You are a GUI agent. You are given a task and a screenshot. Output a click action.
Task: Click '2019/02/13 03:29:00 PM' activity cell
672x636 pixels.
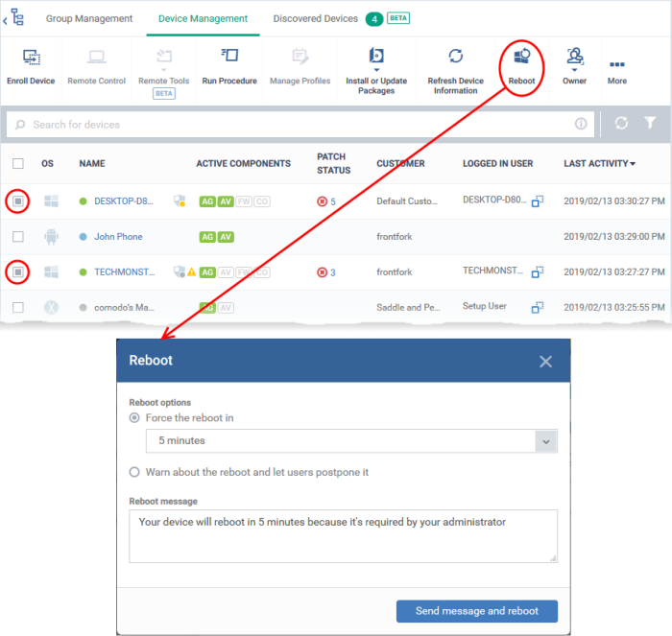(x=614, y=236)
